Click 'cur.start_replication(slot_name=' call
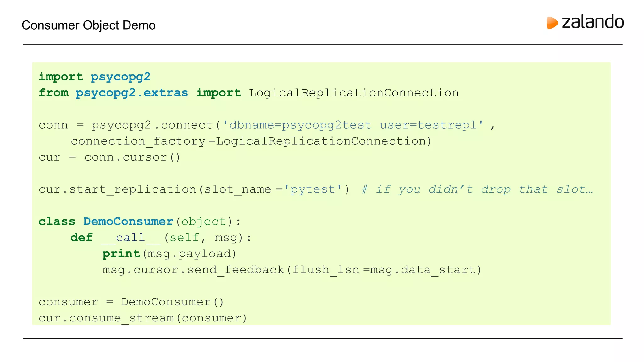The height and width of the screenshot is (362, 644). pyautogui.click(x=161, y=189)
